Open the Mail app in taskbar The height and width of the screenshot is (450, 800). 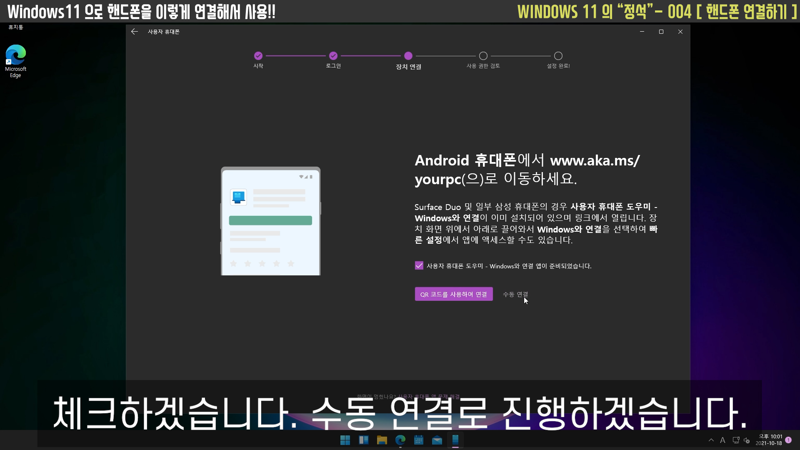pos(437,440)
